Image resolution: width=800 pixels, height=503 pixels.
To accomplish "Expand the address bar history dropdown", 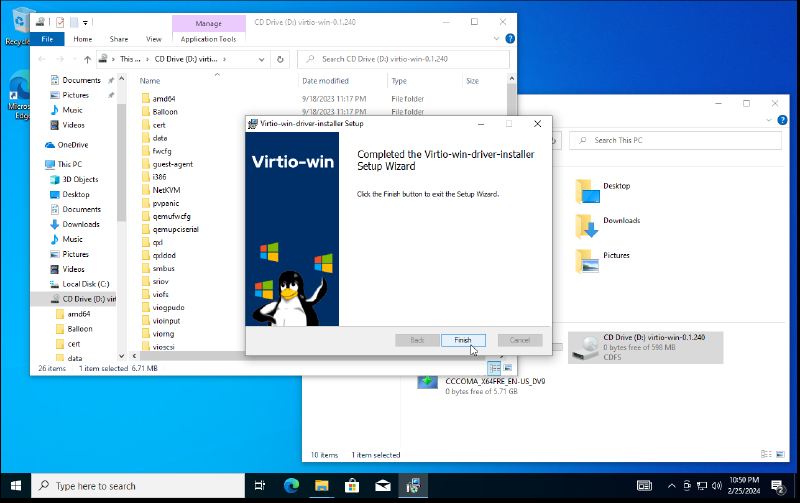I will (x=261, y=59).
